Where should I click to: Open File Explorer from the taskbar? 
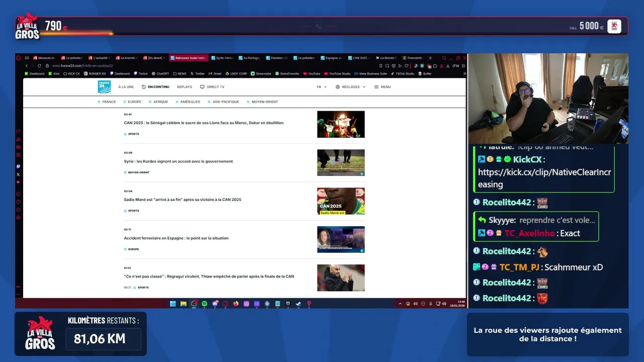pyautogui.click(x=183, y=304)
